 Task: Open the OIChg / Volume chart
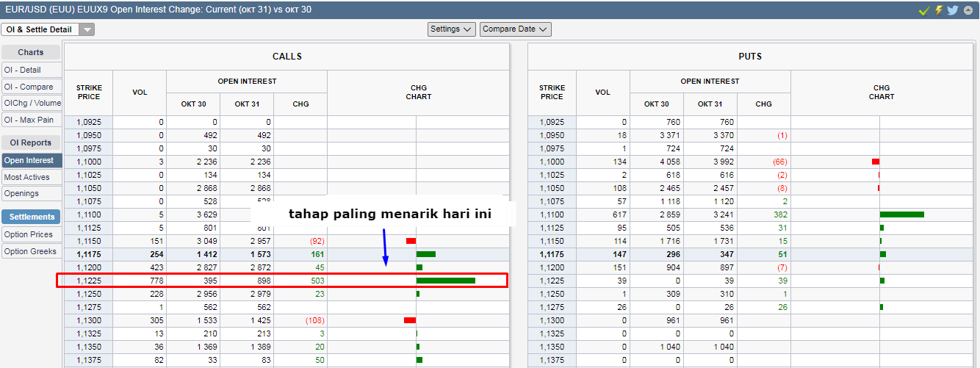click(32, 104)
